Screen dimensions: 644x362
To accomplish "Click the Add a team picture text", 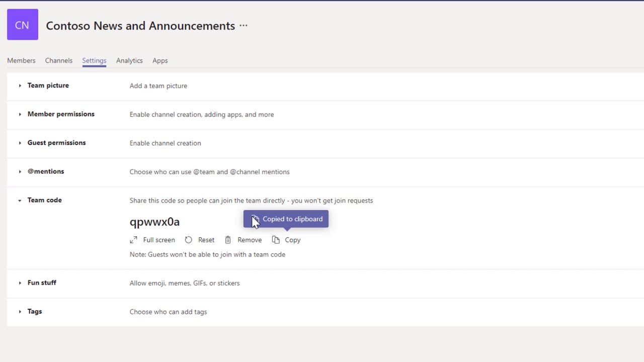I will [158, 86].
